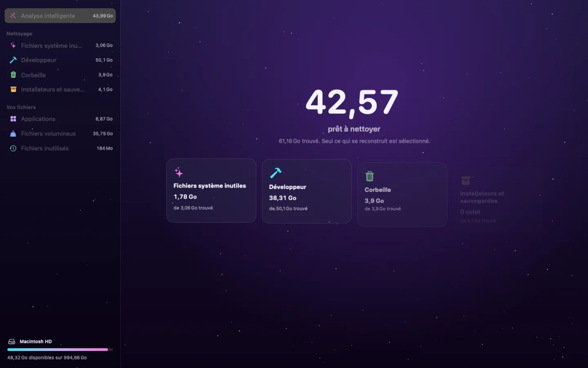Click the 8,87 Go value next to Applications
The height and width of the screenshot is (368, 588).
(104, 119)
